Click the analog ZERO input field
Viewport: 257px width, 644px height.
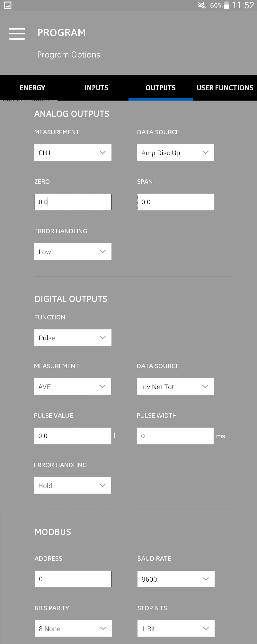pos(73,202)
